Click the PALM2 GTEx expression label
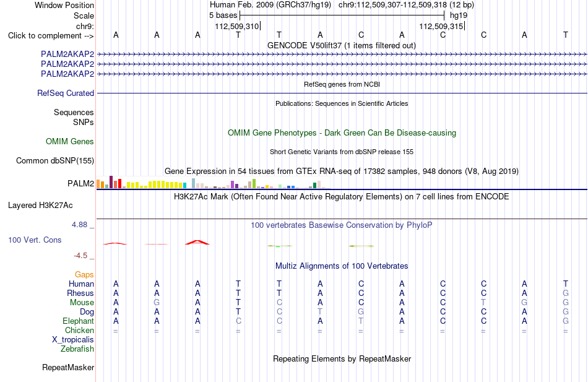 [80, 183]
